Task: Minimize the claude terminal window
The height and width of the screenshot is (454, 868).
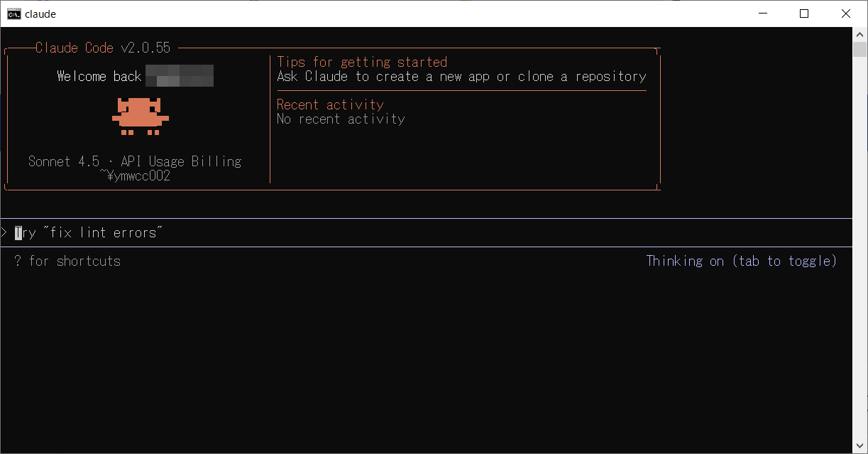Action: tap(763, 13)
